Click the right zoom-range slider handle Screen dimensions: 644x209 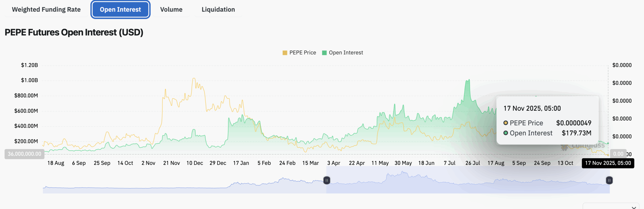tap(609, 180)
